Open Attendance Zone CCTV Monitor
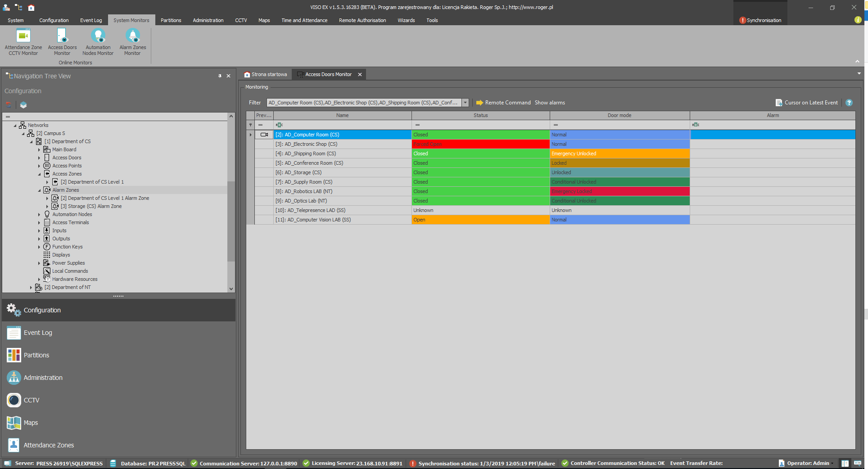 click(23, 41)
